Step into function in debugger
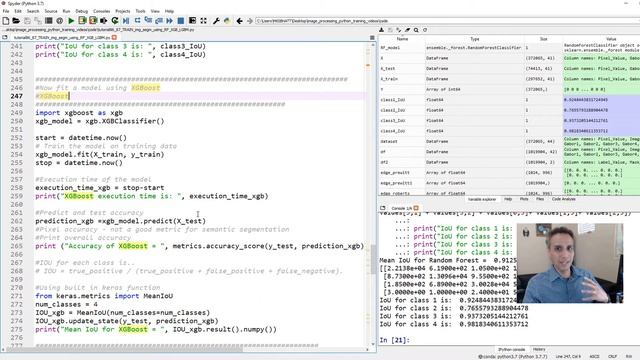 148,20
